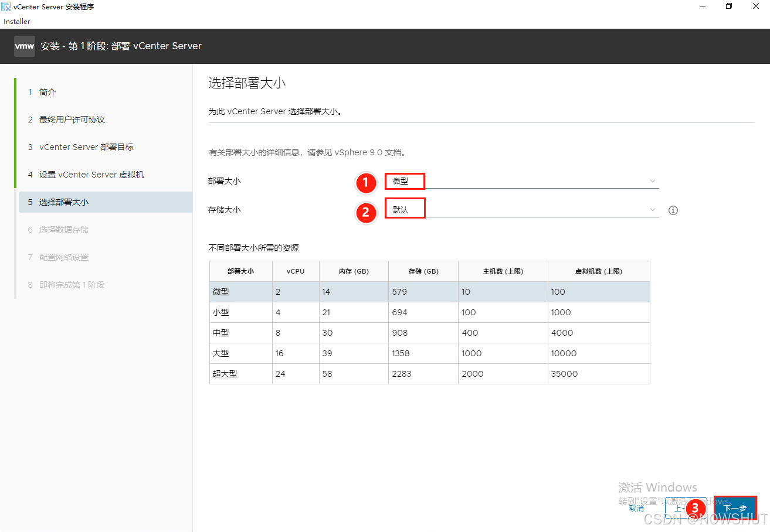Click memory value 21 cell
770x532 pixels.
[354, 312]
